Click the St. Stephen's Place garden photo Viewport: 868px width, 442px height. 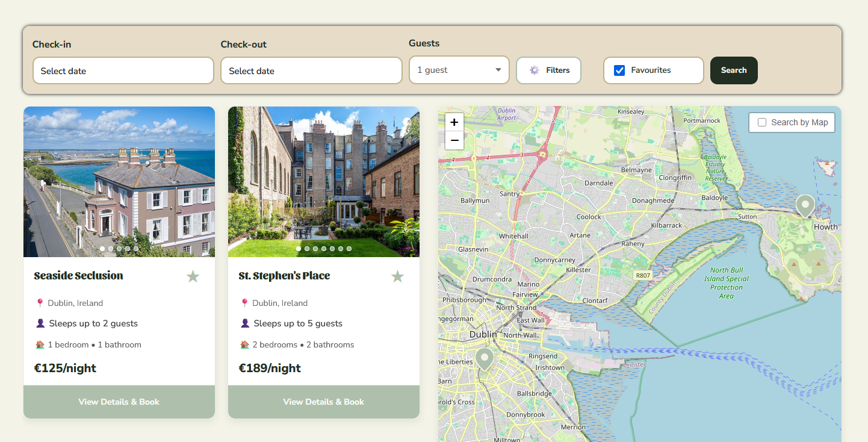(x=324, y=181)
